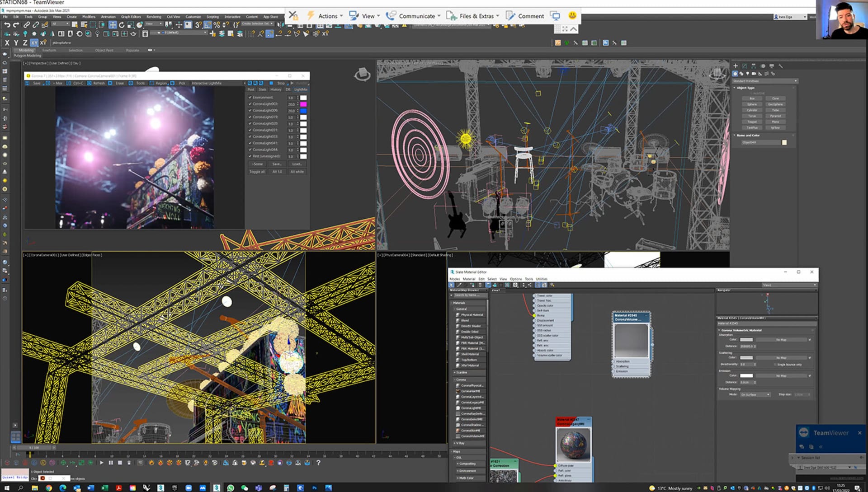Viewport: 868px width, 492px height.
Task: Open the magenta CoronaLight003 color swatch
Action: point(303,104)
